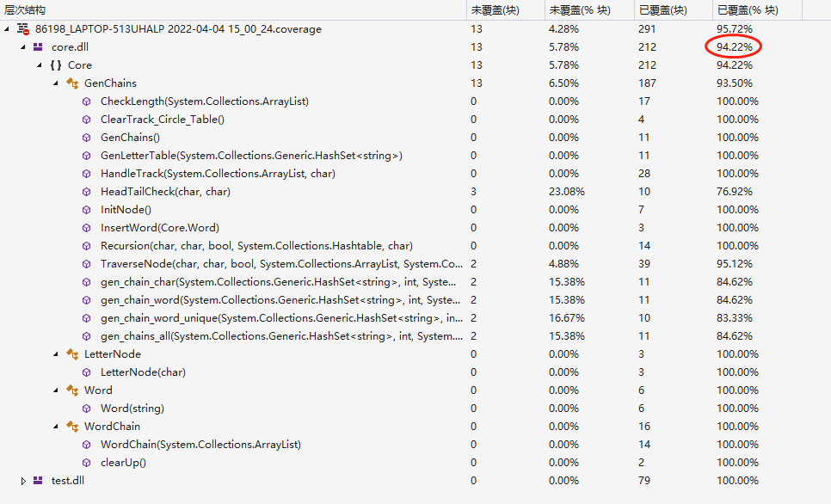Screen dimensions: 831x504
Task: Expand the test.dll tree node
Action: pyautogui.click(x=22, y=481)
